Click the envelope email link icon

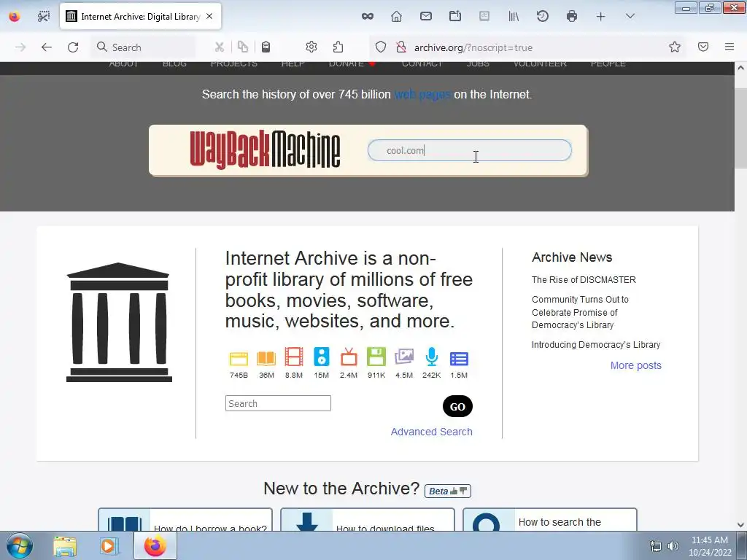tap(426, 16)
